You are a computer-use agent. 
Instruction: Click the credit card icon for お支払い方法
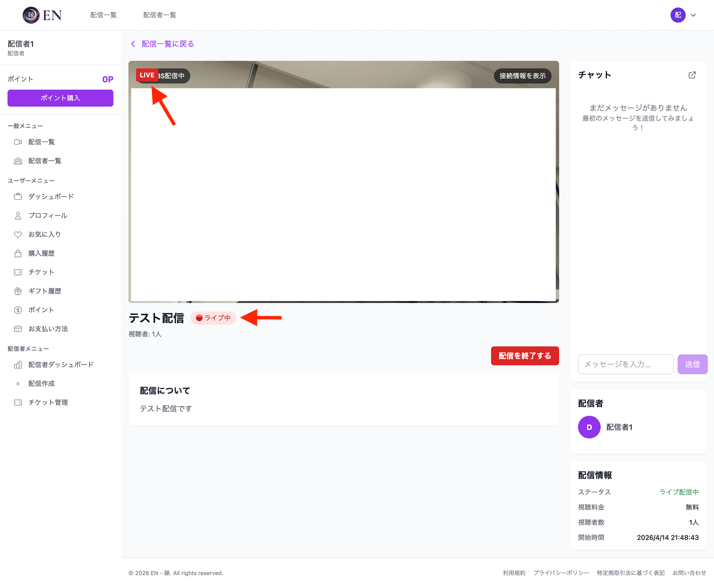18,329
